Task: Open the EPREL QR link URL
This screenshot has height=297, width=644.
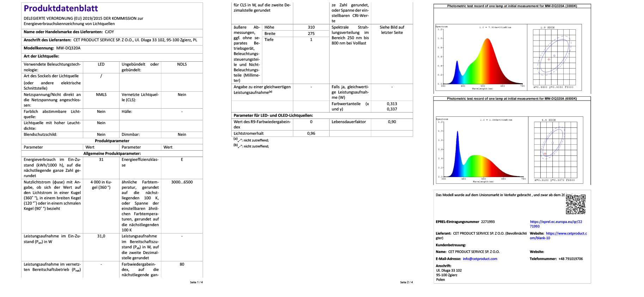Action: tap(556, 224)
